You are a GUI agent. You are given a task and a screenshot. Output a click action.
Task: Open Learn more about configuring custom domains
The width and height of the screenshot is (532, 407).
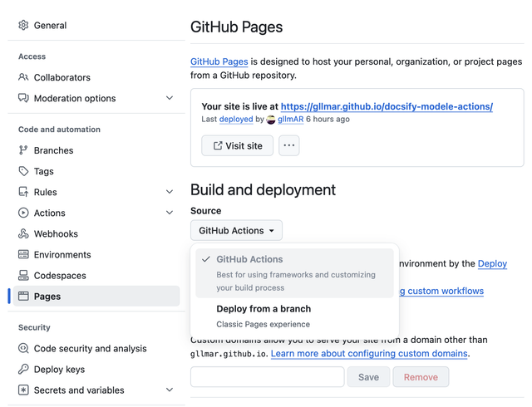(369, 353)
